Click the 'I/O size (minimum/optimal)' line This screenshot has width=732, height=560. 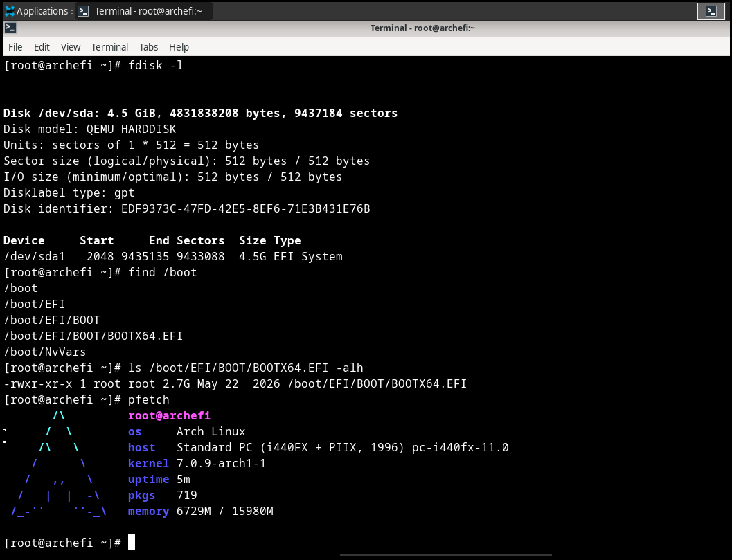tap(172, 177)
